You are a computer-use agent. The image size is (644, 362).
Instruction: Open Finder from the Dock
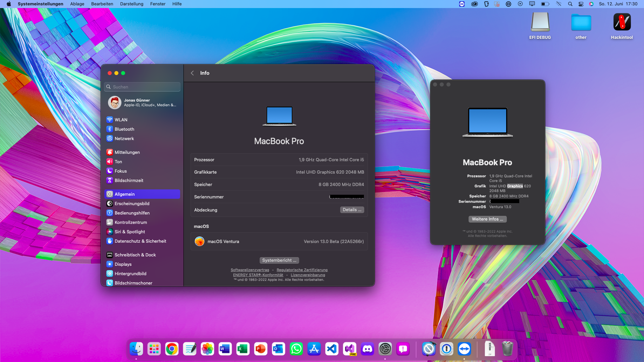[x=136, y=349]
